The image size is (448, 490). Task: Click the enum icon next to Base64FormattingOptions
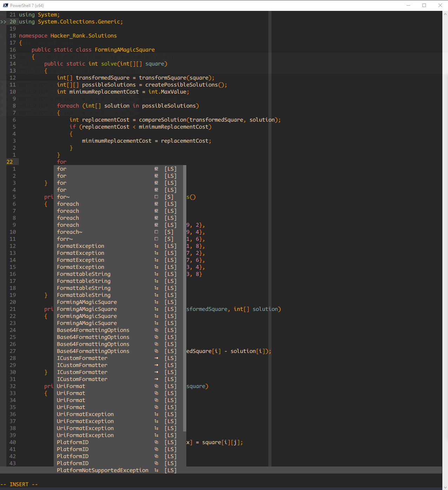pyautogui.click(x=156, y=330)
